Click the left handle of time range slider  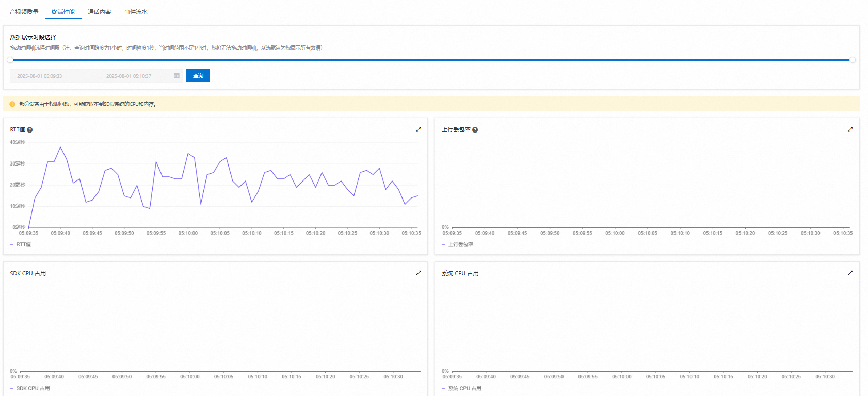pyautogui.click(x=10, y=60)
